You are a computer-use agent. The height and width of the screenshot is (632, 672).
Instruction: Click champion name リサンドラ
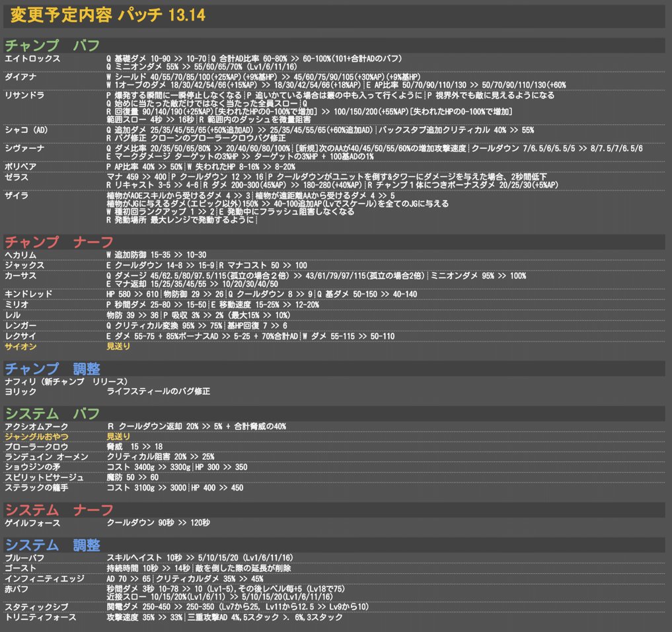24,95
